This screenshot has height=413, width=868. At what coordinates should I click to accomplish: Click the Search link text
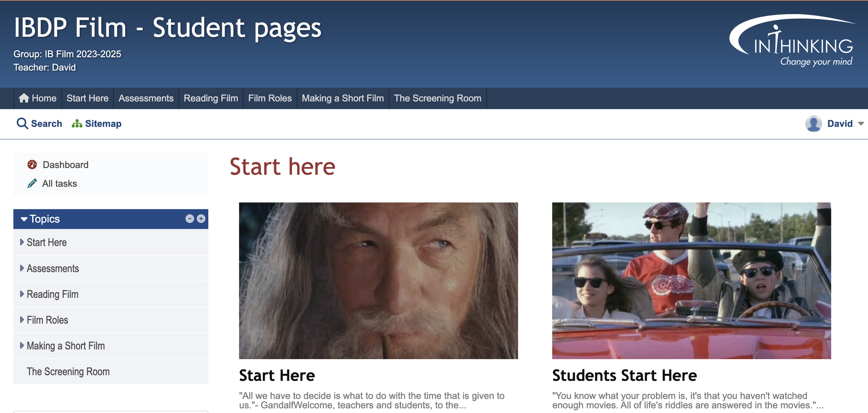click(46, 124)
